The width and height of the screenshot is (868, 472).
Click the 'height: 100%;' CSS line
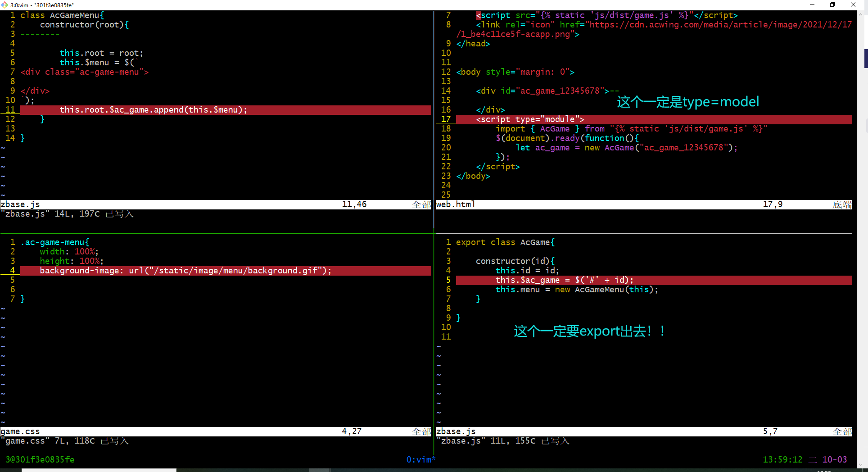72,261
